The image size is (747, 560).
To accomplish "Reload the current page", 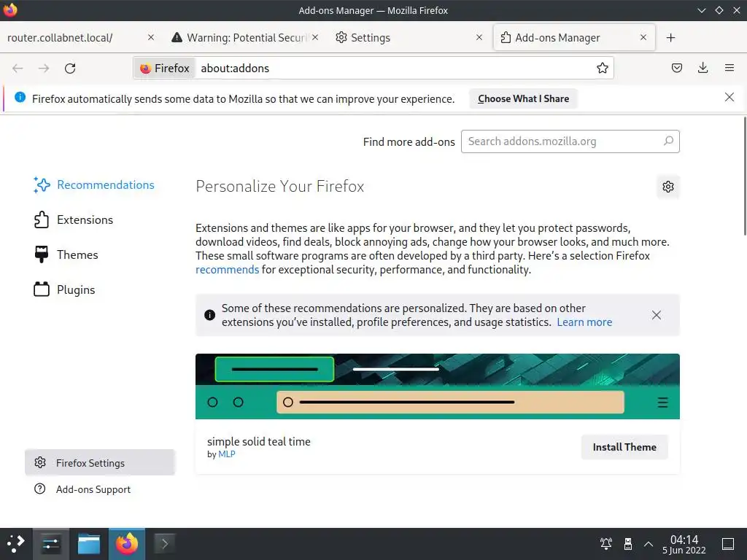I will tap(70, 68).
